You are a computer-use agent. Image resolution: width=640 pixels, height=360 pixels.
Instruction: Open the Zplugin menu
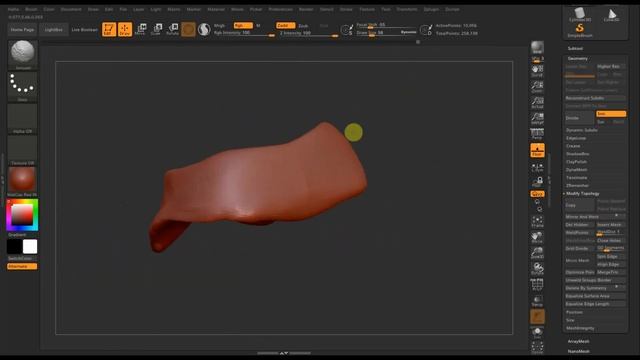coord(431,9)
